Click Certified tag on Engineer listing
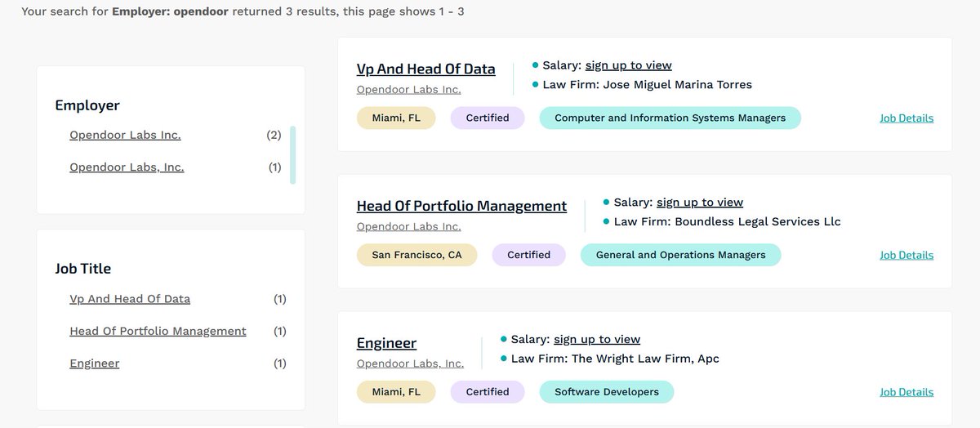Image resolution: width=980 pixels, height=428 pixels. (488, 392)
